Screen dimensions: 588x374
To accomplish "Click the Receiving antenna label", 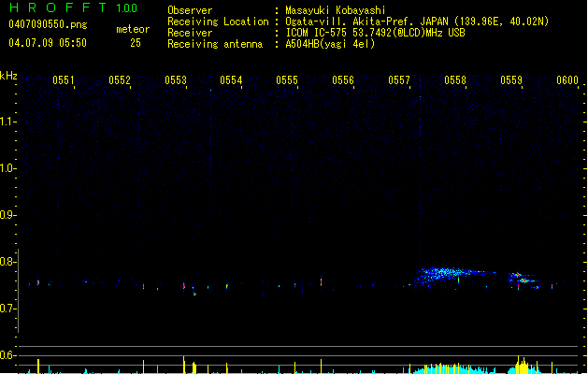I will point(215,44).
